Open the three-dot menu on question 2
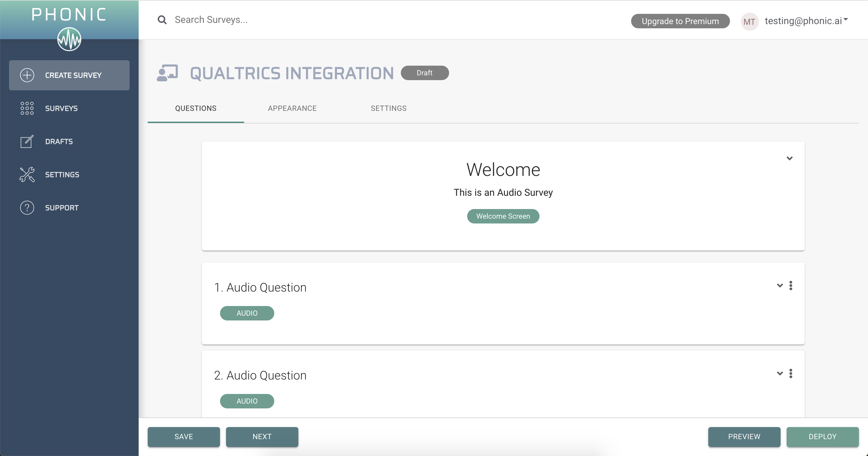Viewport: 868px width, 456px height. point(791,373)
